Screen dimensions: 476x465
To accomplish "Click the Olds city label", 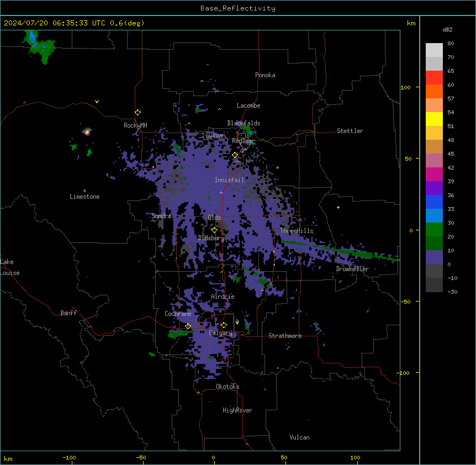I will [x=214, y=218].
